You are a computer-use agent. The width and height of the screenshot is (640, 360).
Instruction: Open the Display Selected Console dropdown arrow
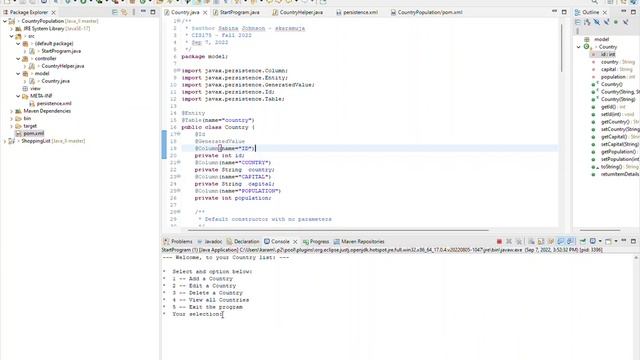tap(600, 242)
